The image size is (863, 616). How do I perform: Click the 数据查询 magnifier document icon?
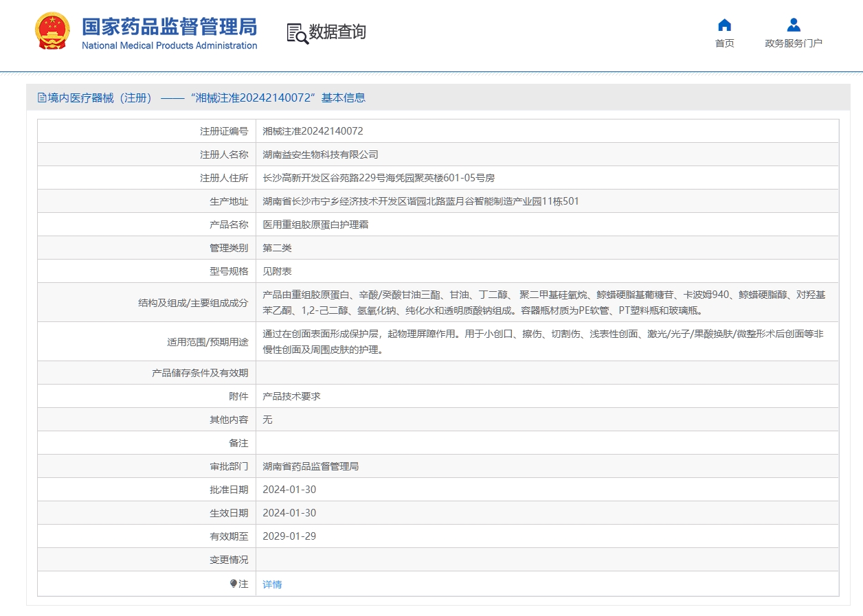[297, 33]
